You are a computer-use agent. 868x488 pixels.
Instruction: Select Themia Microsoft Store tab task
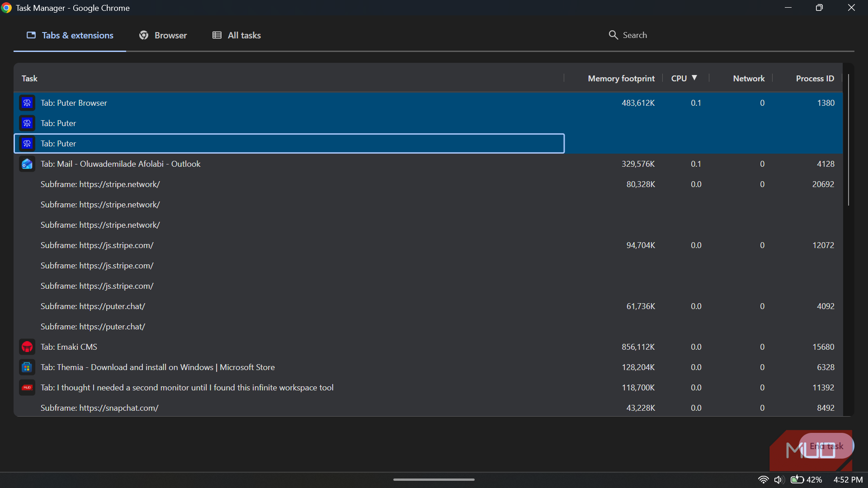click(x=428, y=367)
